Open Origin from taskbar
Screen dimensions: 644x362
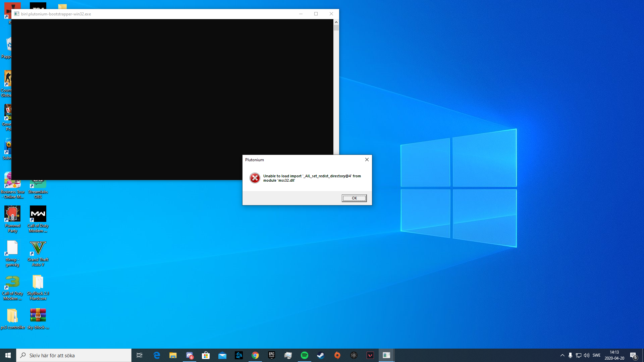pyautogui.click(x=337, y=355)
